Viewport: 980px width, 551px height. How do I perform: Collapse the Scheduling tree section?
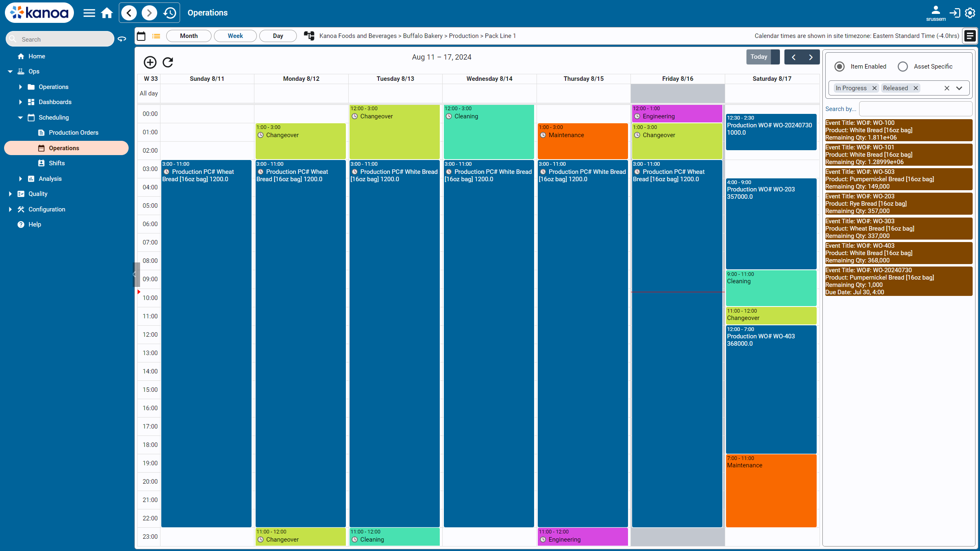click(x=20, y=118)
